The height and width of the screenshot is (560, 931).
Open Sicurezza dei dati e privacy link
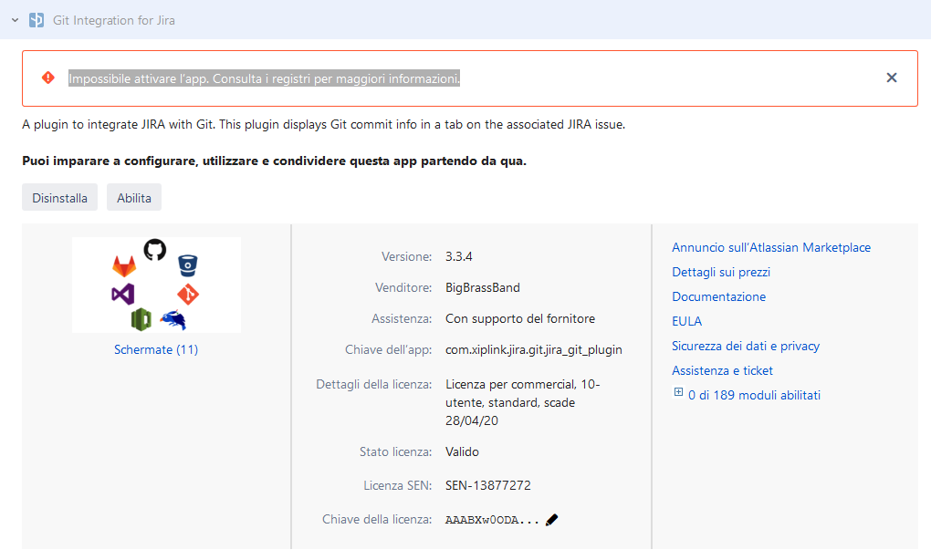(x=746, y=346)
